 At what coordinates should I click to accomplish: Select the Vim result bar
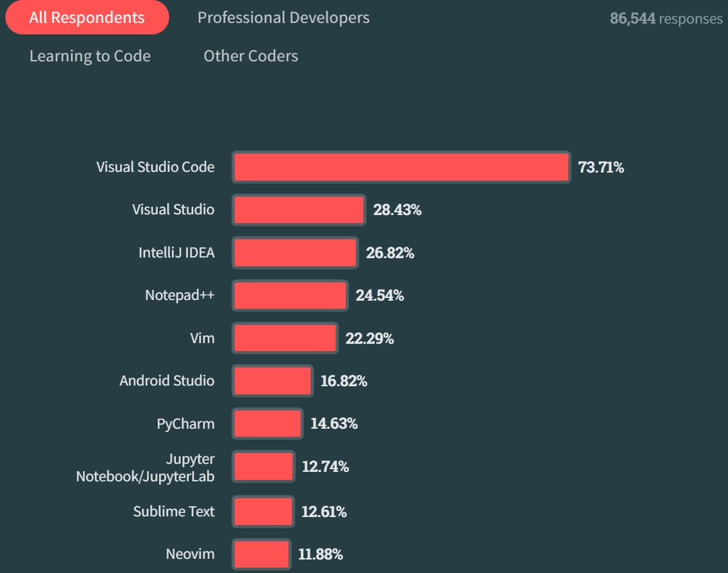283,338
